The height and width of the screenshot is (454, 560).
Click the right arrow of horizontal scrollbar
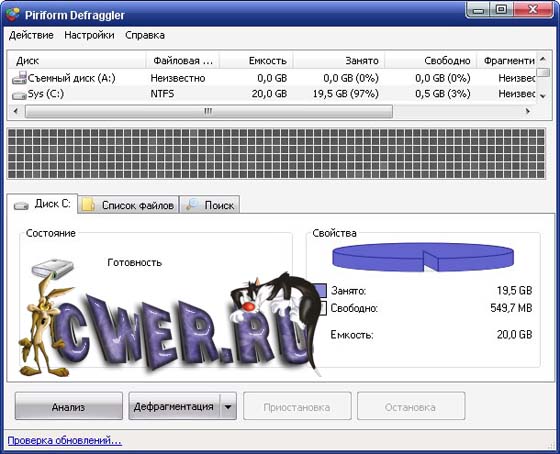click(x=528, y=111)
